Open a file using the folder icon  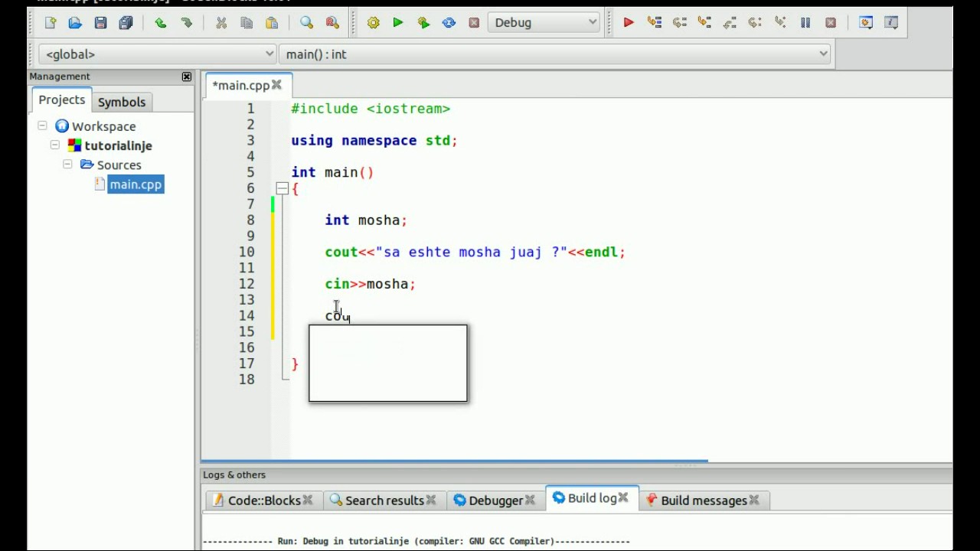75,23
